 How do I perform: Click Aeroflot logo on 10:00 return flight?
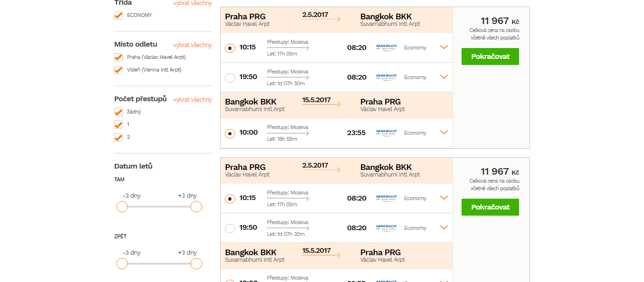tap(386, 133)
